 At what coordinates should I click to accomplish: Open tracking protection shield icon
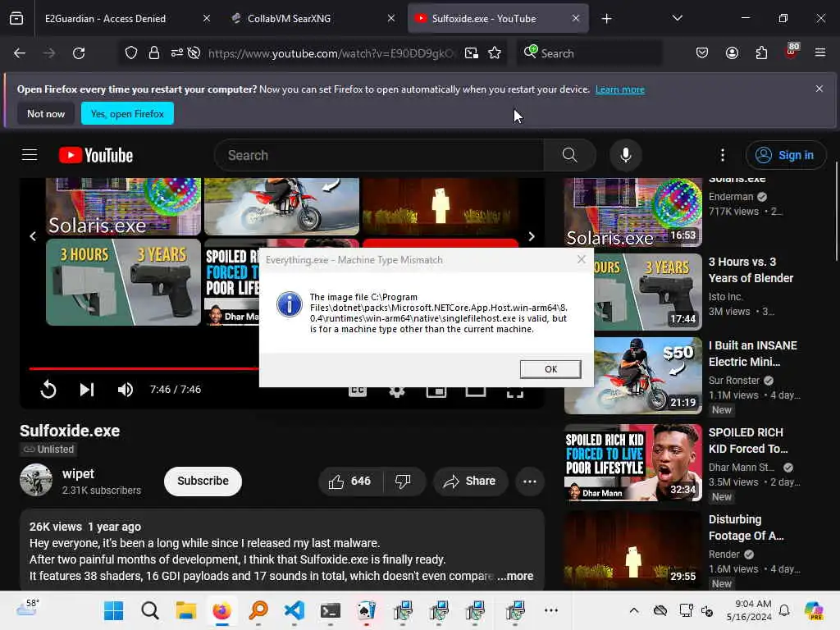click(131, 53)
